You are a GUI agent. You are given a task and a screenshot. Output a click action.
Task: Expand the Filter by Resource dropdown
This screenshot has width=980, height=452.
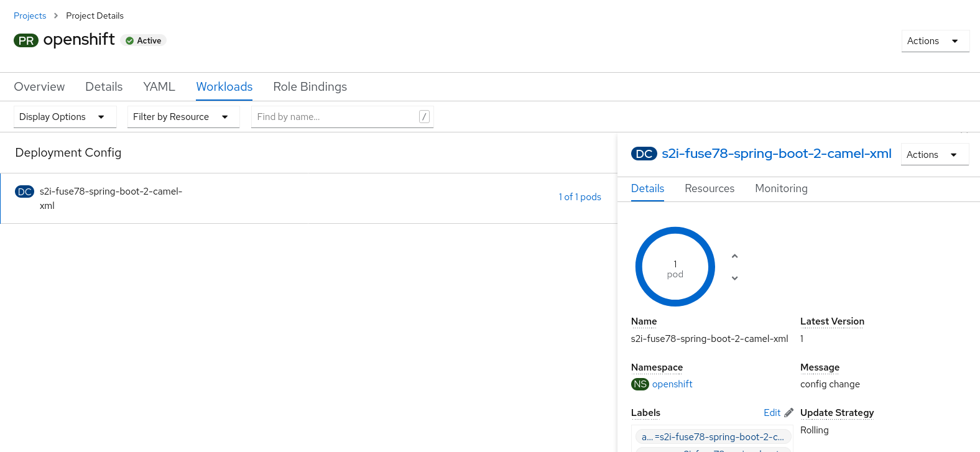pos(183,117)
